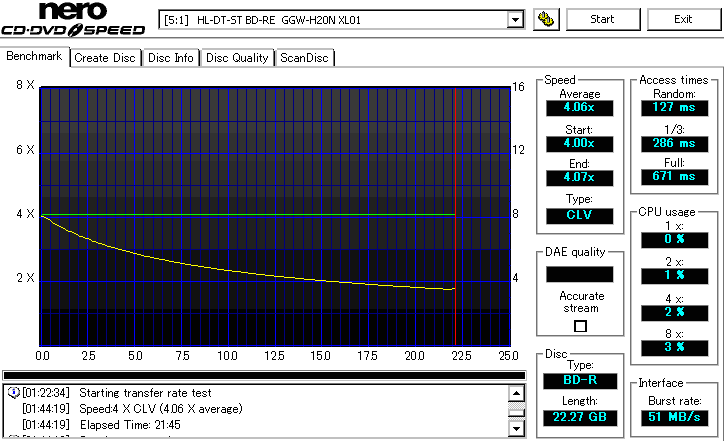The image size is (724, 441).
Task: Select the ScanDisc tab
Action: [305, 58]
